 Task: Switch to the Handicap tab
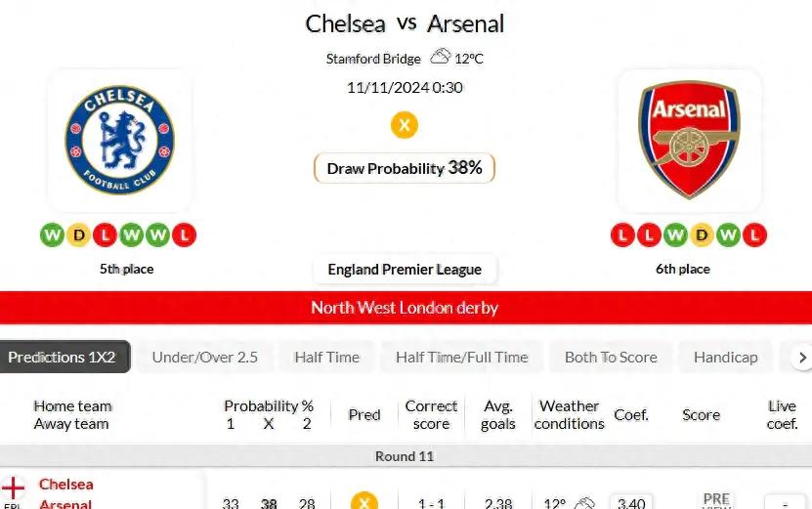click(725, 358)
